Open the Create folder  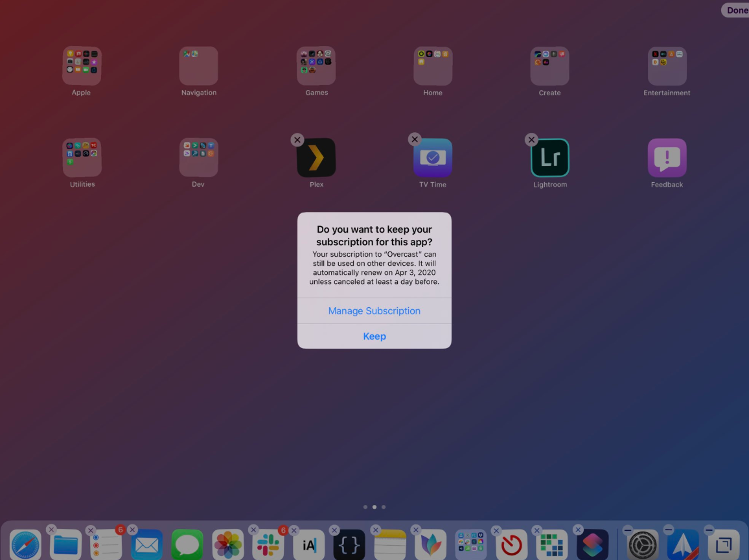coord(550,66)
